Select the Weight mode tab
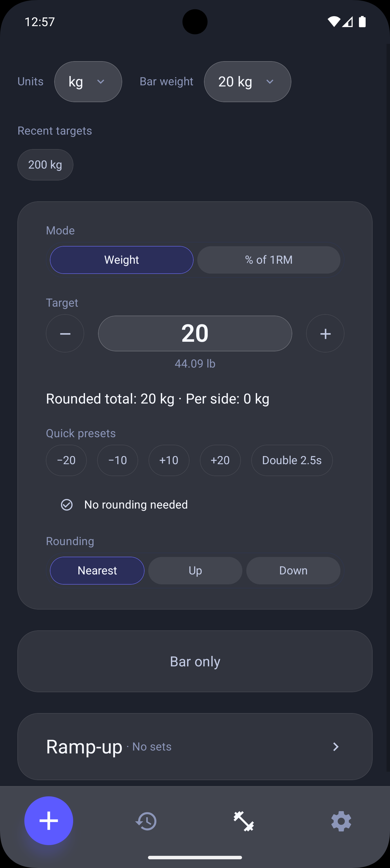The width and height of the screenshot is (390, 868). [122, 260]
